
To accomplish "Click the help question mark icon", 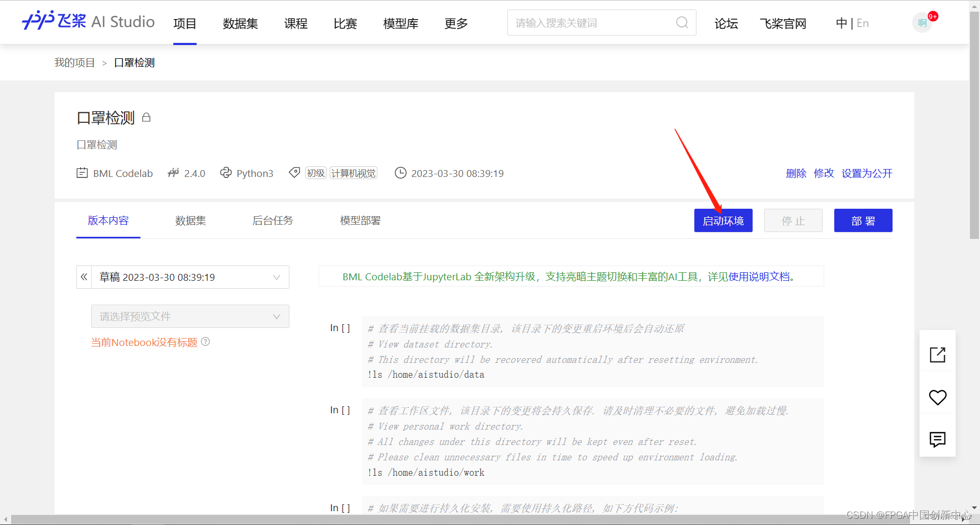I will pyautogui.click(x=206, y=342).
